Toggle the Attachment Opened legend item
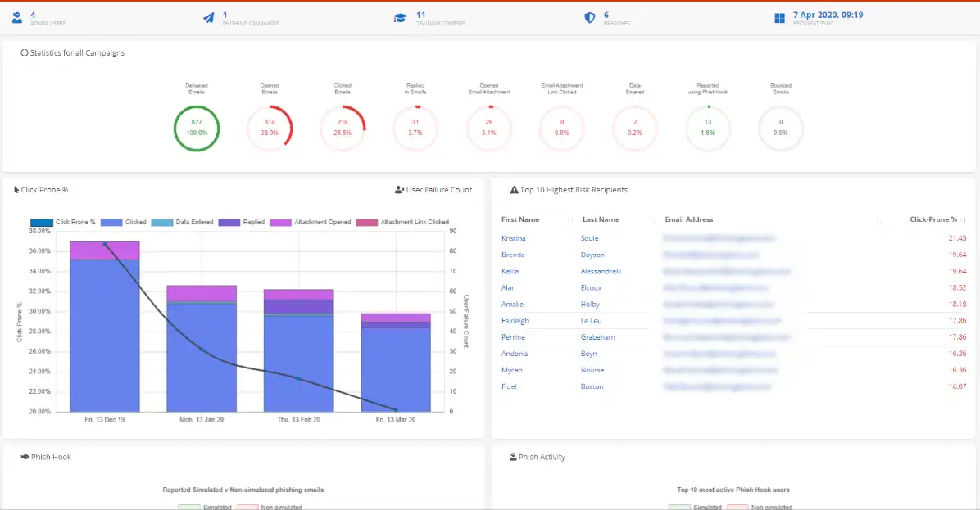The height and width of the screenshot is (510, 980). [310, 222]
